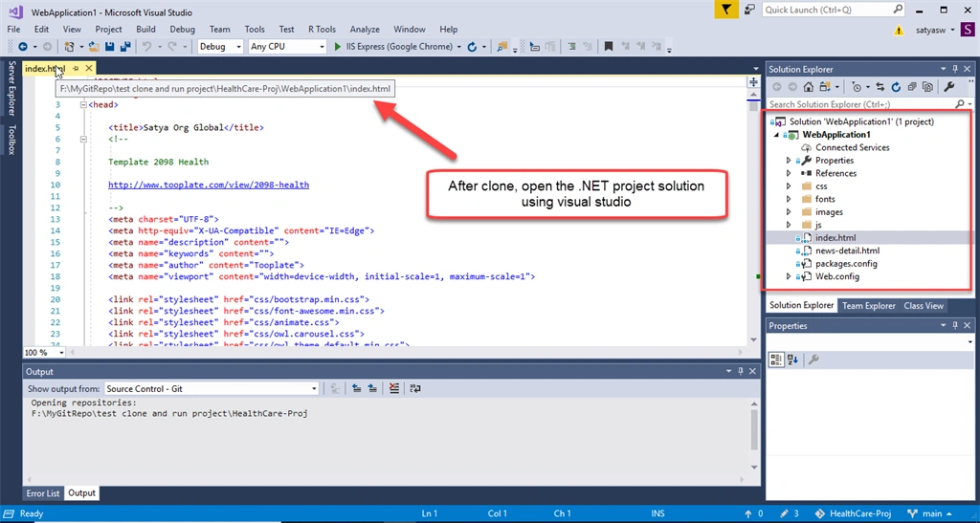
Task: Click the Refresh icon in Solution Explorer toolbar
Action: click(896, 87)
